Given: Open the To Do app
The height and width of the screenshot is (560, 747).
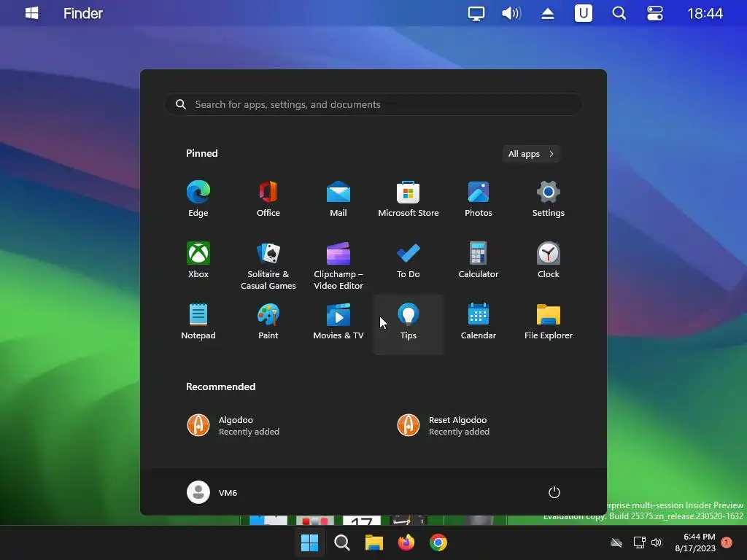Looking at the screenshot, I should [409, 260].
